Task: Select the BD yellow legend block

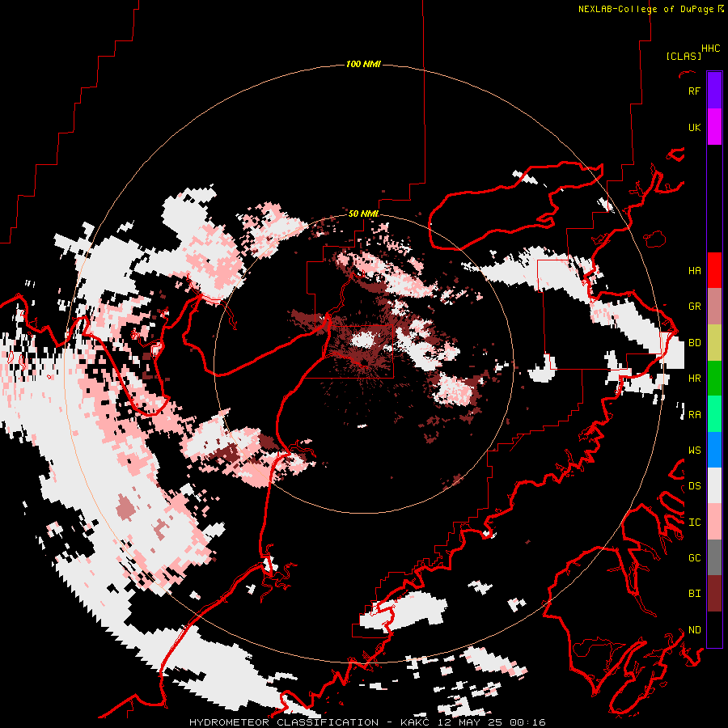Action: point(714,343)
